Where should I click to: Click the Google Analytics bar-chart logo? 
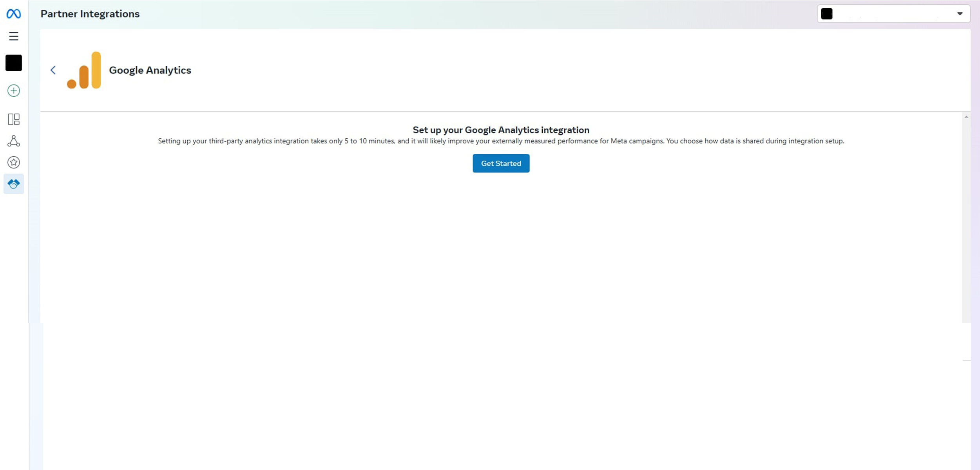tap(84, 70)
